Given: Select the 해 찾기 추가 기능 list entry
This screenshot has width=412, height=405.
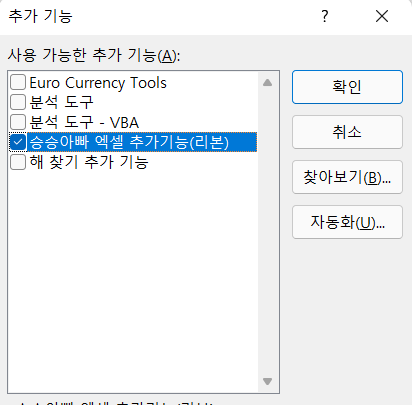Looking at the screenshot, I should [89, 162].
